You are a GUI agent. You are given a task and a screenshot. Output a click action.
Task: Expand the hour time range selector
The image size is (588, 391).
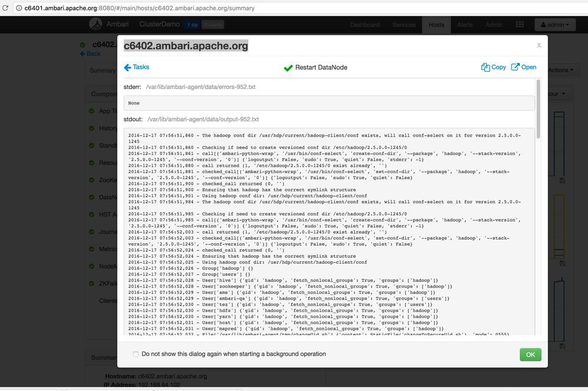click(554, 94)
